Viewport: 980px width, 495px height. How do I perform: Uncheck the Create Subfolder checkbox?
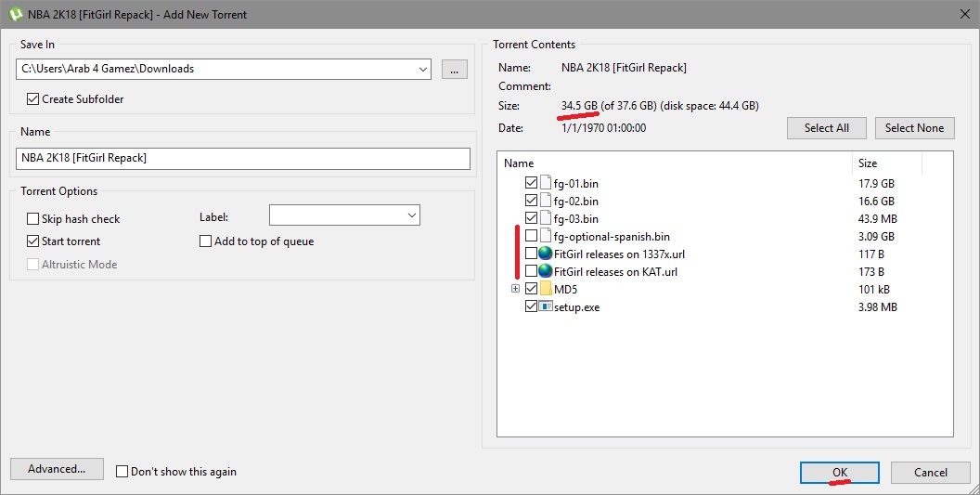point(33,99)
